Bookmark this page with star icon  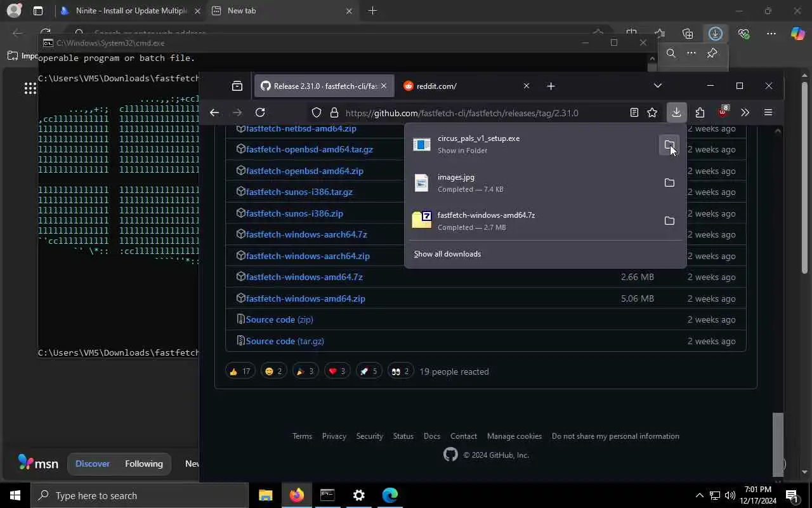[x=652, y=112]
